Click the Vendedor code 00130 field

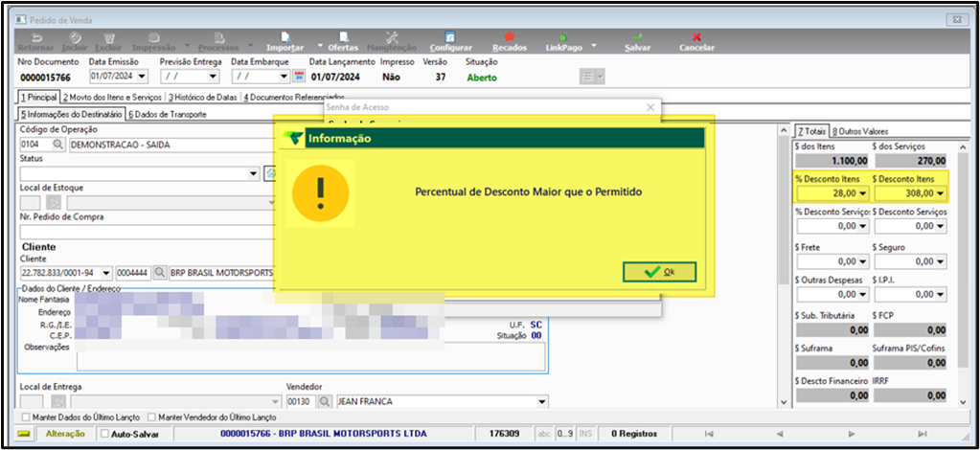click(301, 401)
